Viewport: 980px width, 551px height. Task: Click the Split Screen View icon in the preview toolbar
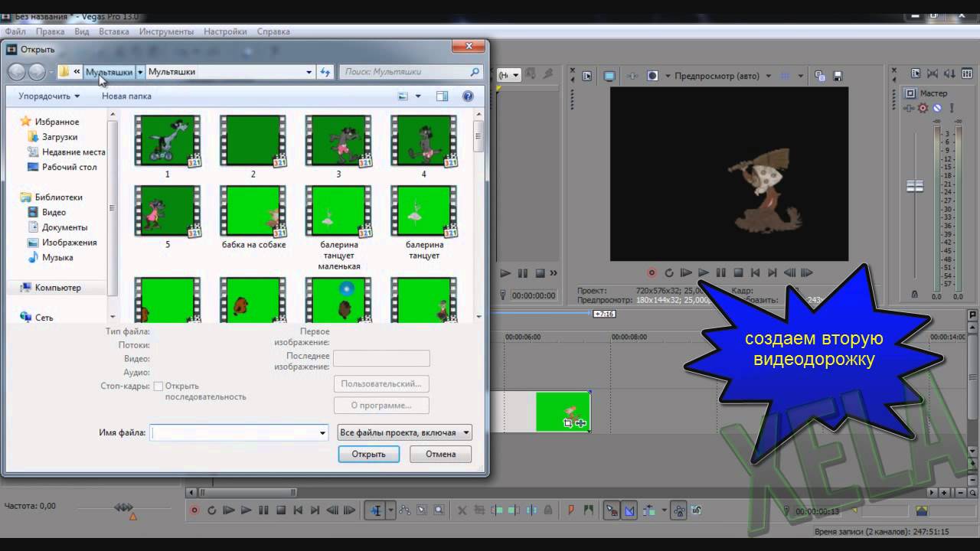pos(652,76)
